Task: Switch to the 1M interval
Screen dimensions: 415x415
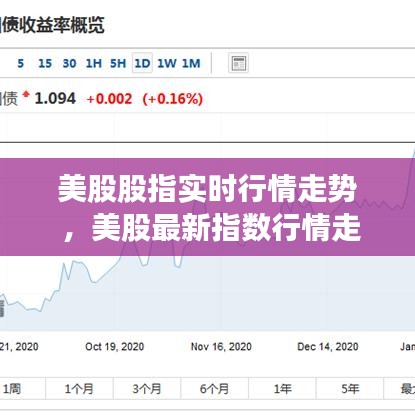Action: (x=191, y=63)
